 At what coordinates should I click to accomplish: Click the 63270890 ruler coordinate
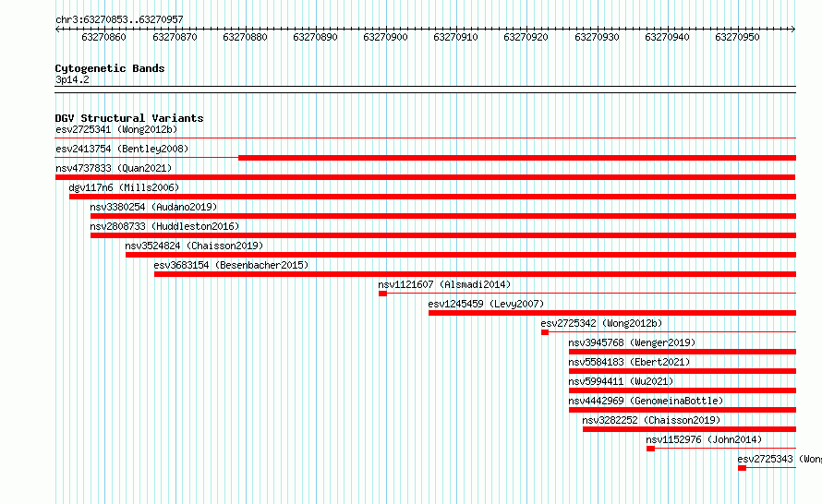(315, 37)
